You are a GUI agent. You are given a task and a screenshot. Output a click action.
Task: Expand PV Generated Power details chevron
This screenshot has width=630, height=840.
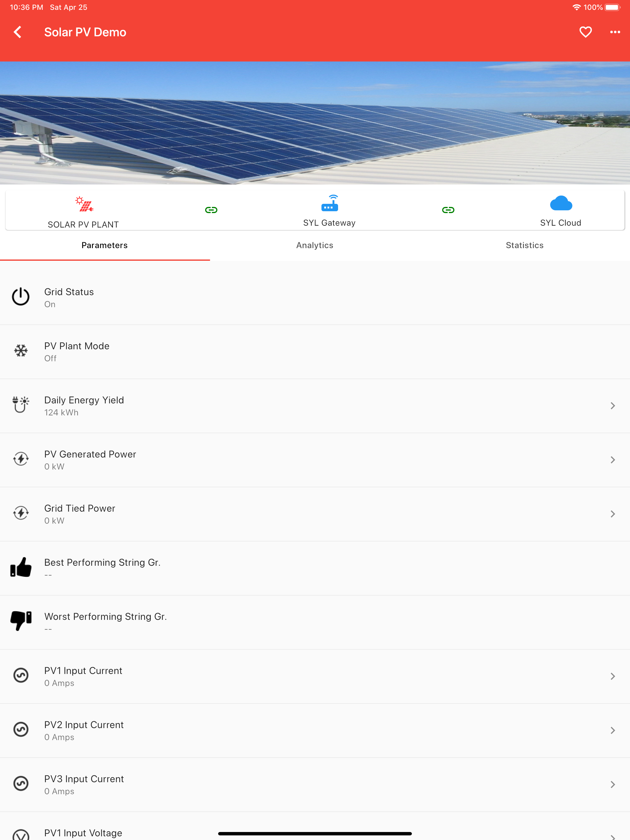(x=612, y=460)
